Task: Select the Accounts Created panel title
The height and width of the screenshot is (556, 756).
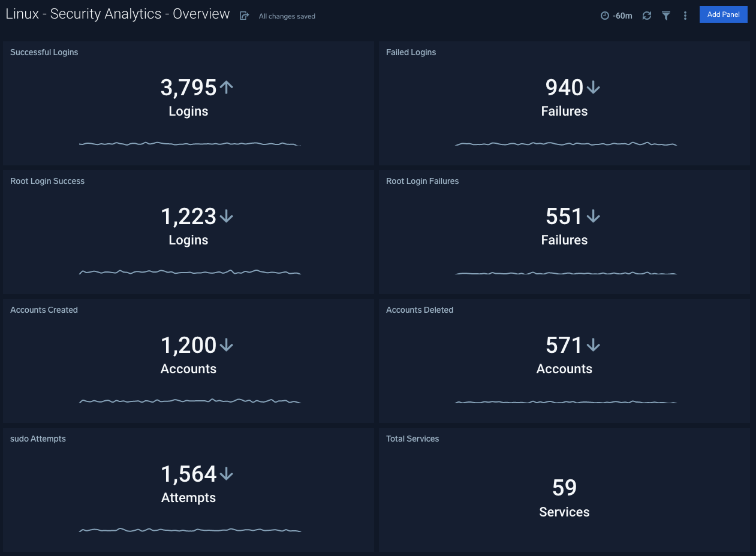Action: tap(44, 310)
